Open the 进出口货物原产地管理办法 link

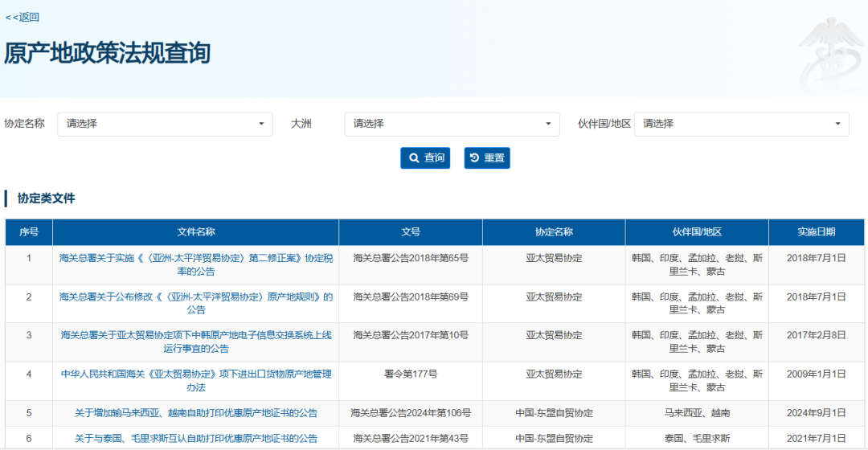pyautogui.click(x=196, y=381)
